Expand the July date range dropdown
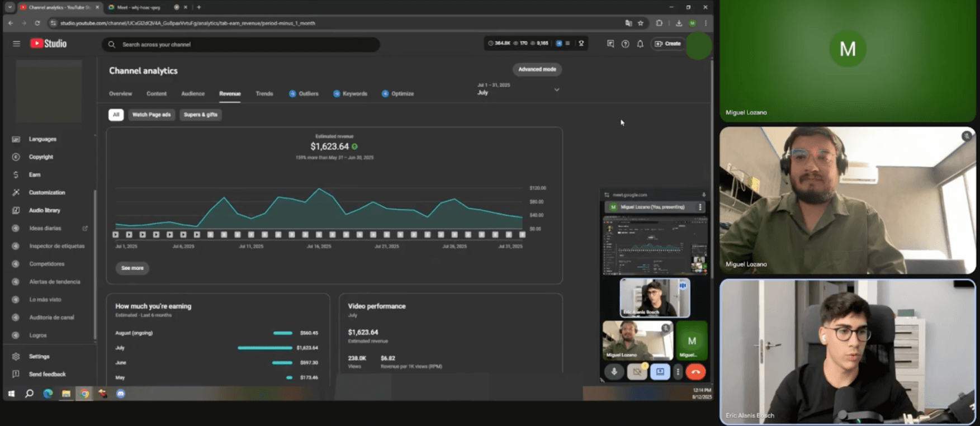This screenshot has width=980, height=426. click(556, 90)
